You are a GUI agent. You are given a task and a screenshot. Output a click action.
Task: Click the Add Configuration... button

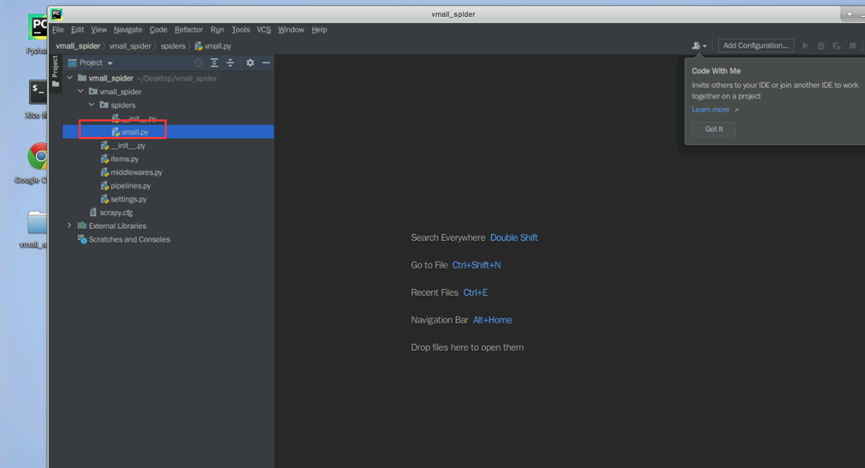(x=756, y=46)
